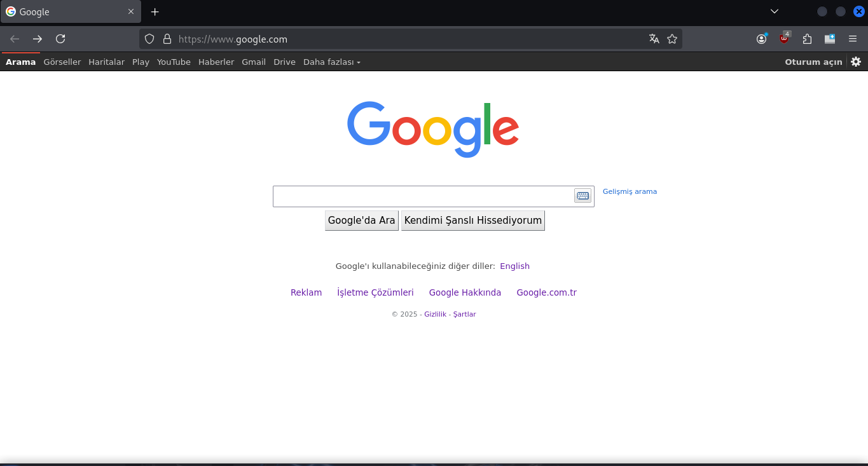Switch language to English
Screen dimensions: 868x466
point(514,266)
